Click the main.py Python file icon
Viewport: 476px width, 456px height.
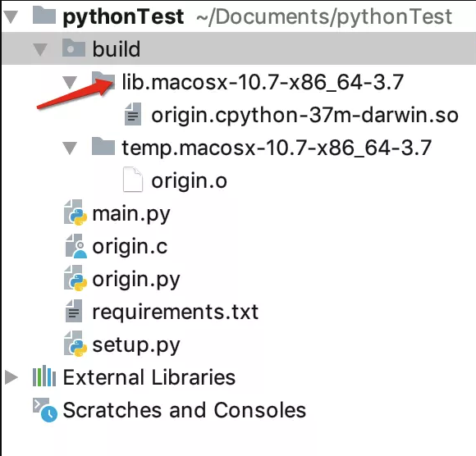click(x=76, y=212)
